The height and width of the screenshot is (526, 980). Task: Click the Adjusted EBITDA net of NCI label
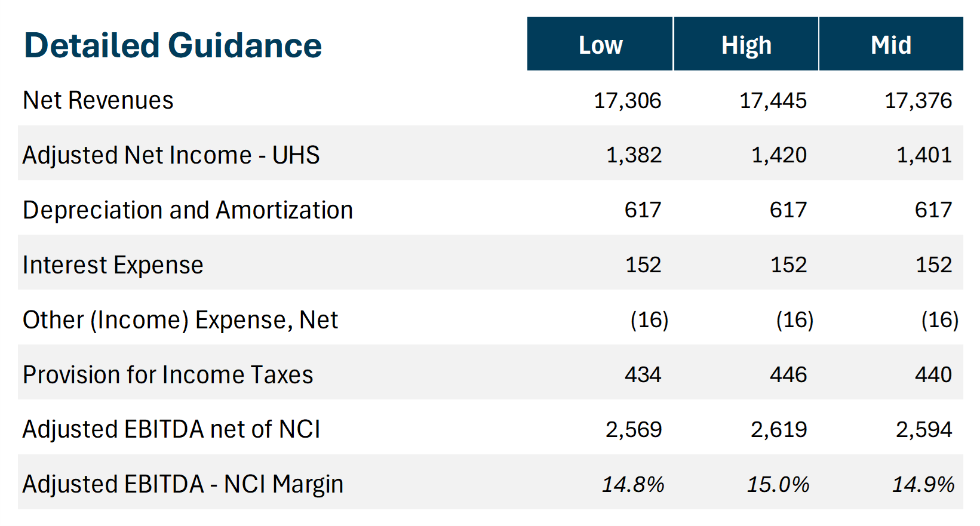171,430
